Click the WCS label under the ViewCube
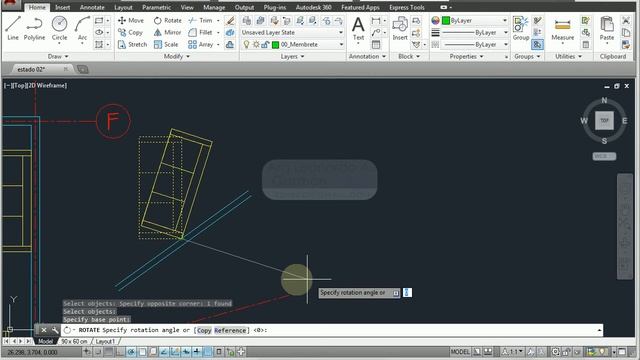This screenshot has width=640, height=360. click(604, 156)
